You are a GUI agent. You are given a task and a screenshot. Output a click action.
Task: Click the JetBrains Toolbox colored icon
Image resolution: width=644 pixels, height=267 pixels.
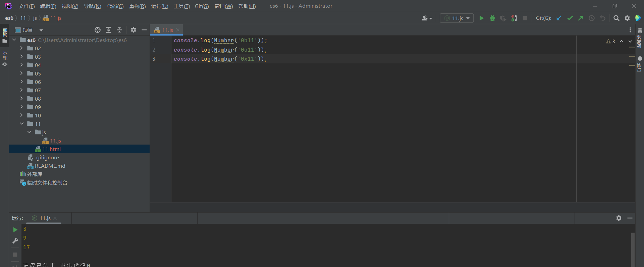tap(638, 18)
